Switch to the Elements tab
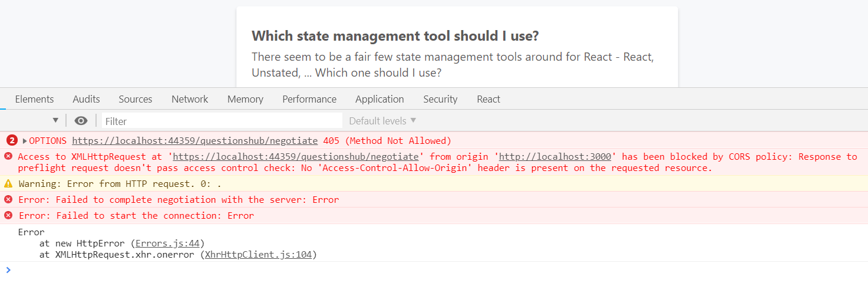Image resolution: width=868 pixels, height=283 pixels. (34, 99)
